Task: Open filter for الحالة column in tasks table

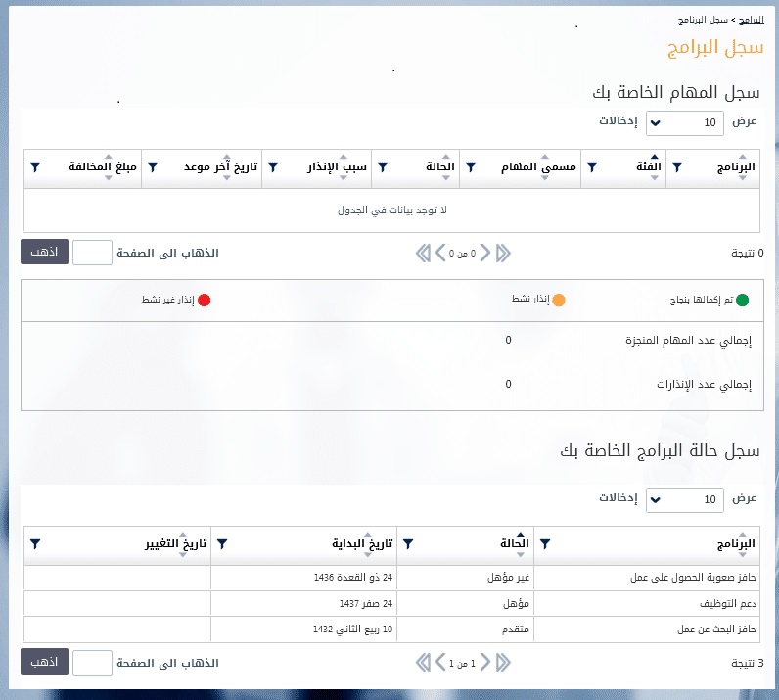Action: pyautogui.click(x=383, y=167)
